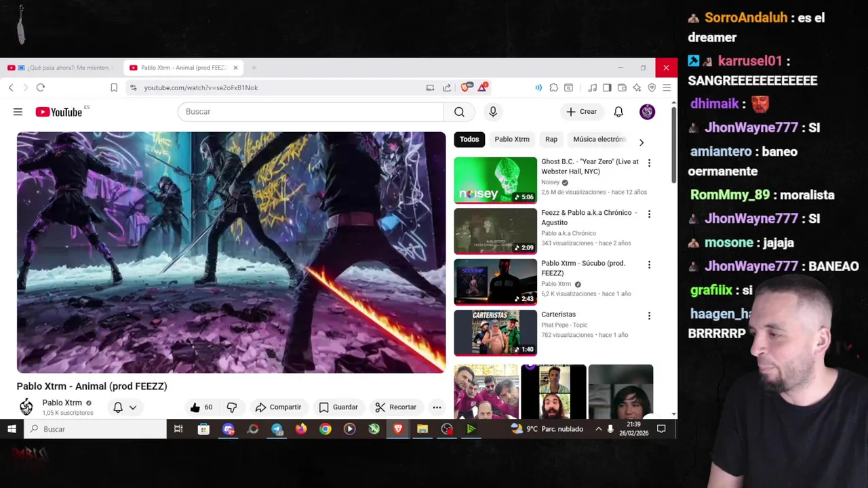Open the weather widget 9°C Parc. nublado
This screenshot has height=488, width=868.
tap(547, 429)
